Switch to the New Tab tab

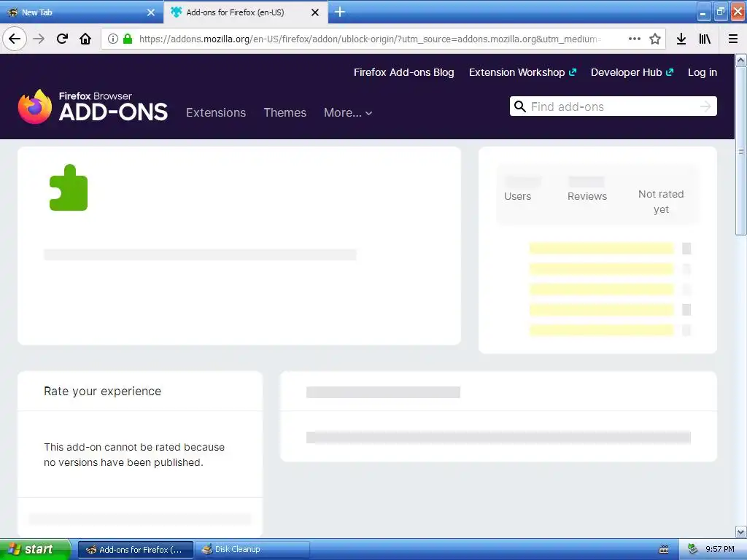click(x=81, y=12)
